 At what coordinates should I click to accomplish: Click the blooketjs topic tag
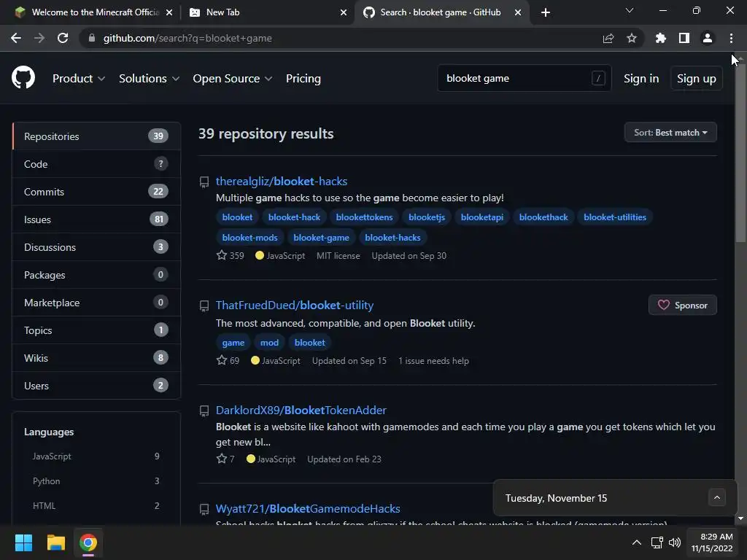click(x=426, y=217)
